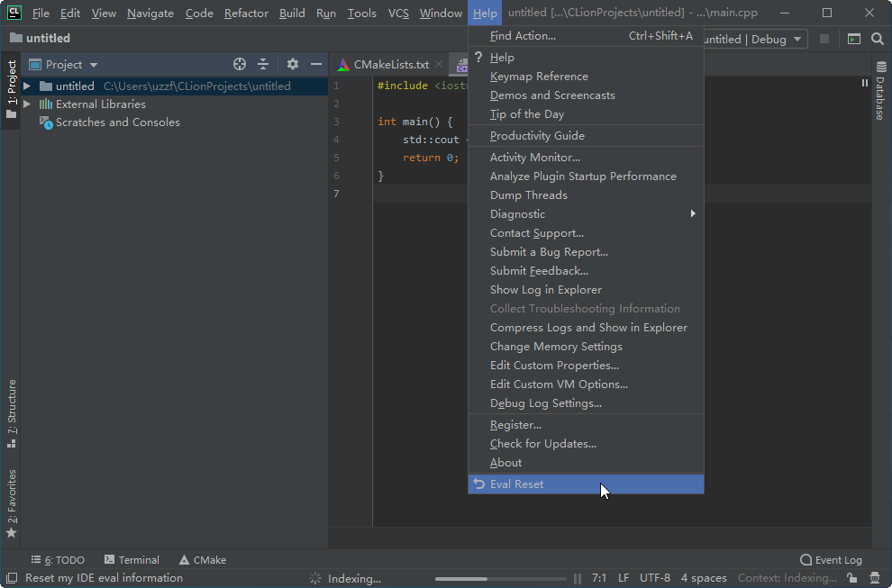Image resolution: width=892 pixels, height=588 pixels.
Task: Click the UTF-8 encoding indicator
Action: coord(654,578)
